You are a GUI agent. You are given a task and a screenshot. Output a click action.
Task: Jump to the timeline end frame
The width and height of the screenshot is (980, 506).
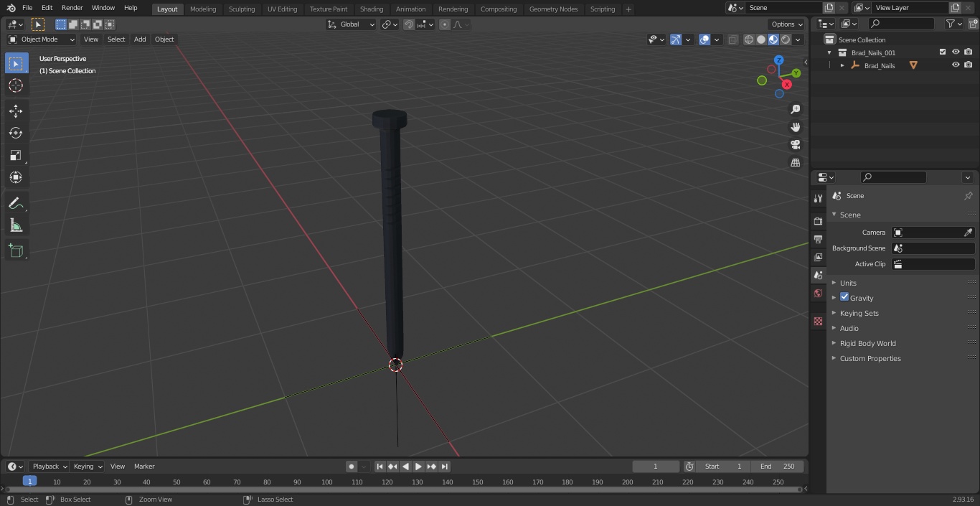click(444, 467)
